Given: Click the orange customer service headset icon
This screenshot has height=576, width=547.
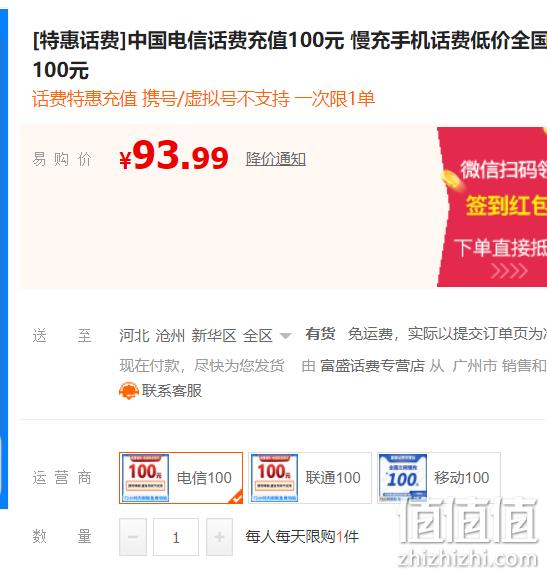Looking at the screenshot, I should tap(129, 391).
